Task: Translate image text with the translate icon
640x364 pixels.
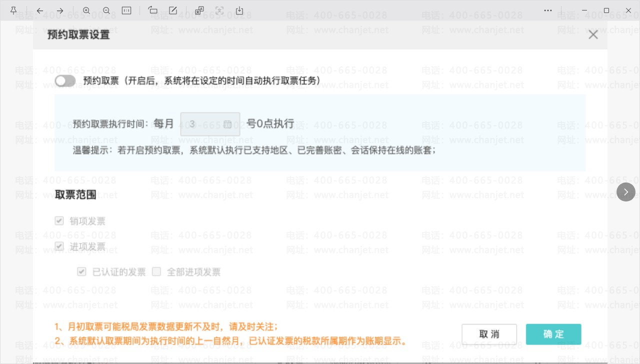Action: [199, 10]
